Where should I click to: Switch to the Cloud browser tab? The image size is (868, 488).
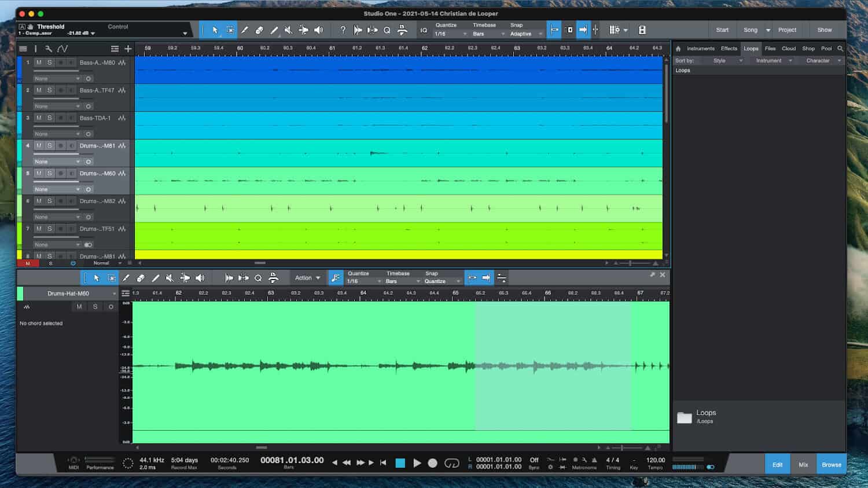pyautogui.click(x=789, y=49)
